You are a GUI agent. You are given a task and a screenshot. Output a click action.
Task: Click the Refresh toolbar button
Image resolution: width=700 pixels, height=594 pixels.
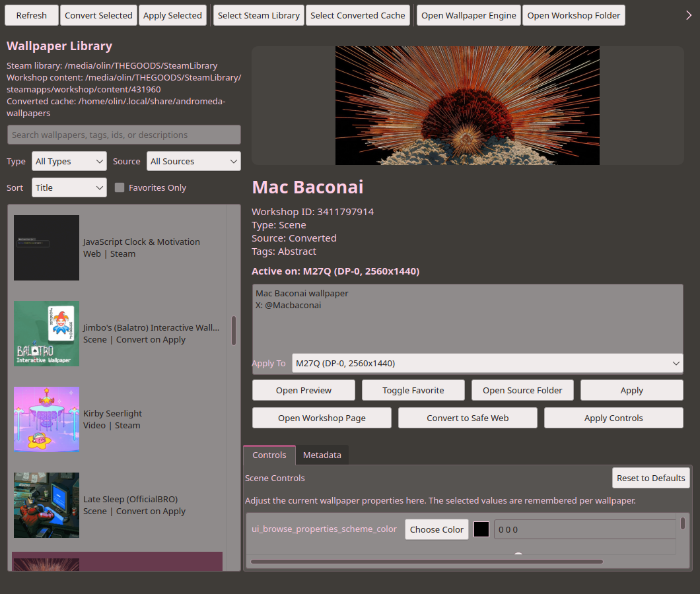click(31, 15)
